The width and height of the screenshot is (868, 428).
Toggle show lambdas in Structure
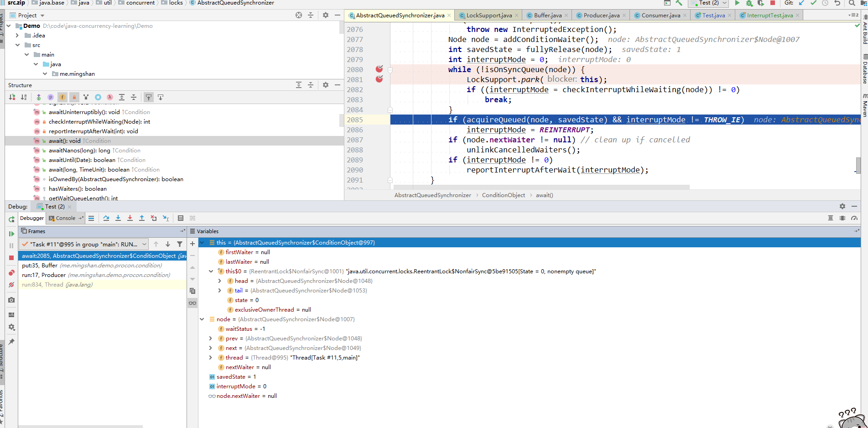(110, 97)
